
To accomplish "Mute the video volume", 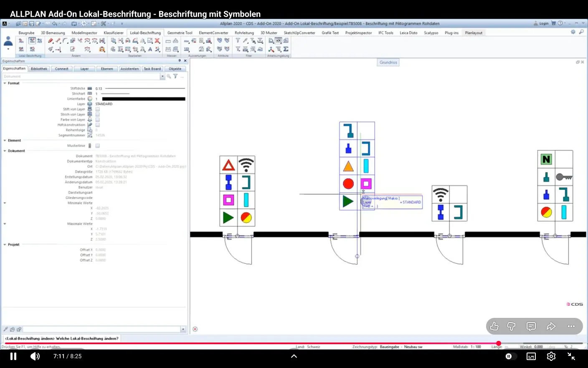I will tap(35, 356).
